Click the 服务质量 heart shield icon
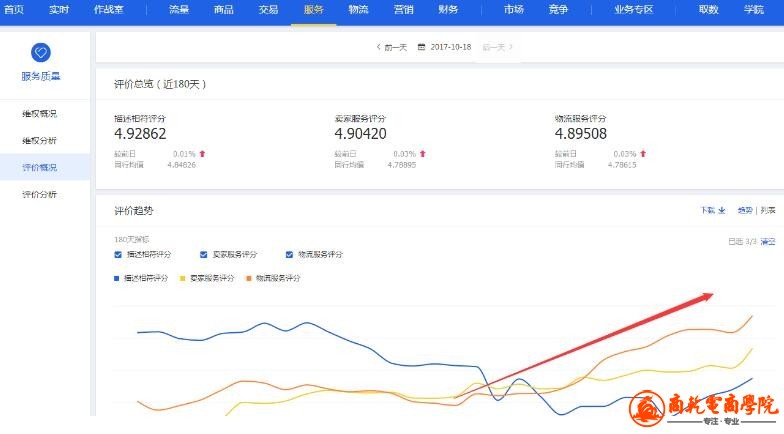The width and height of the screenshot is (784, 434). click(41, 53)
